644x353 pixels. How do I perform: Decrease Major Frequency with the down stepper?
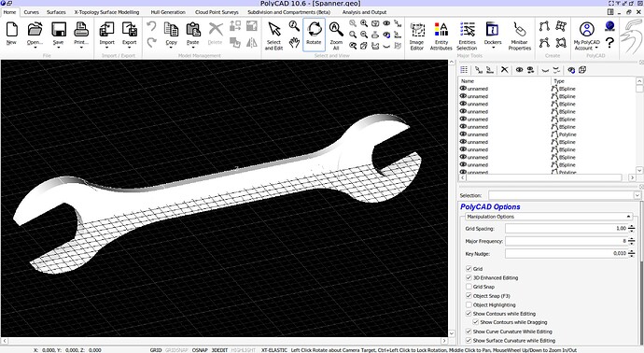point(631,244)
